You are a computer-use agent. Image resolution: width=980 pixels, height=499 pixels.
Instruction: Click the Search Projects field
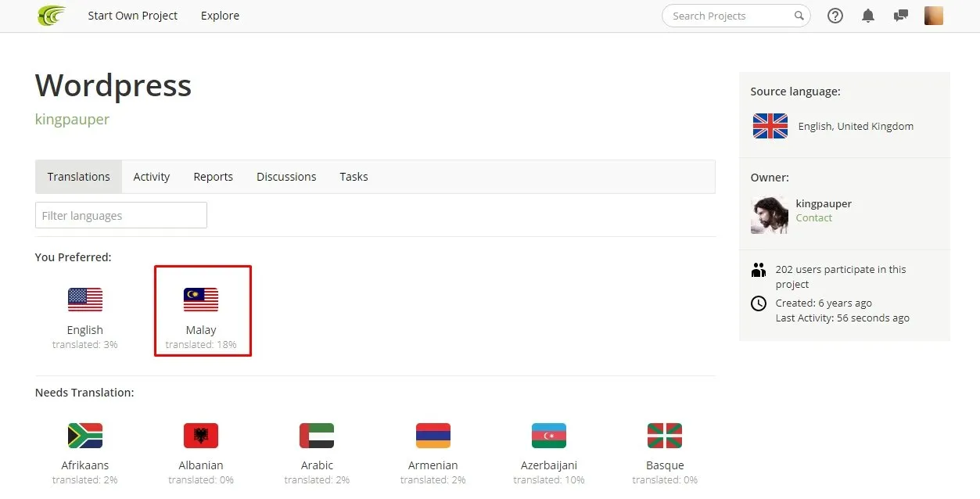pyautogui.click(x=736, y=16)
